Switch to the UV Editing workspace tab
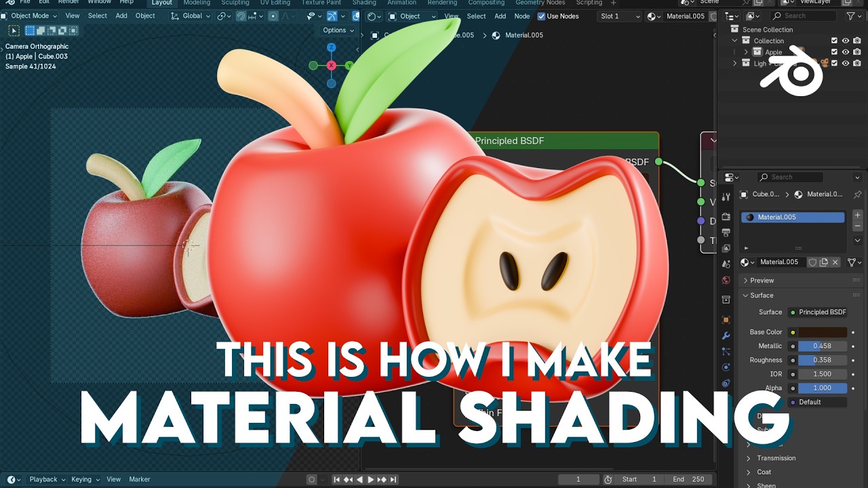 [x=275, y=3]
